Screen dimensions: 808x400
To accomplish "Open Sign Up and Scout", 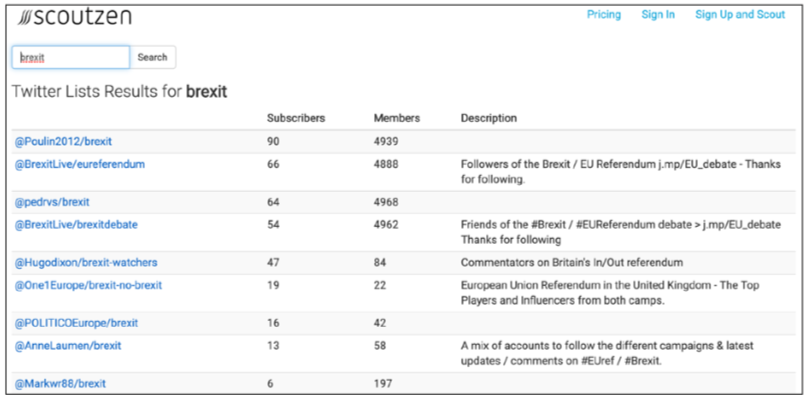I will pos(738,15).
